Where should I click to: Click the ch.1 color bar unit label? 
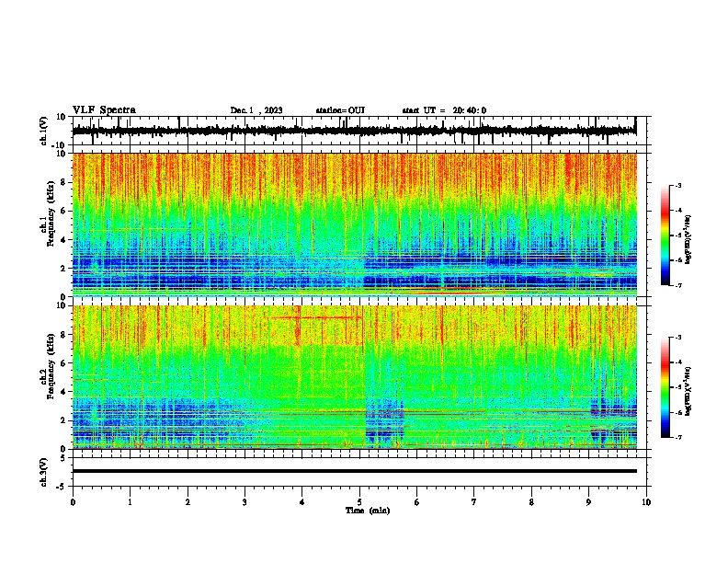click(688, 239)
